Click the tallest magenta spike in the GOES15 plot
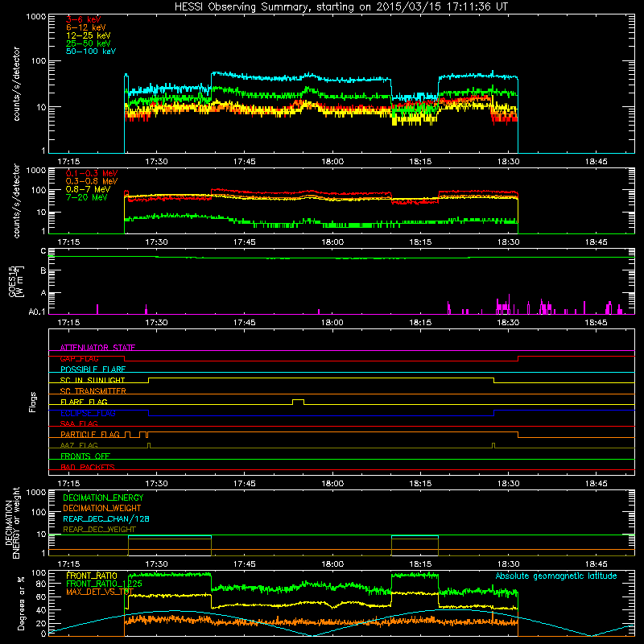This screenshot has width=644, height=644. coord(510,304)
